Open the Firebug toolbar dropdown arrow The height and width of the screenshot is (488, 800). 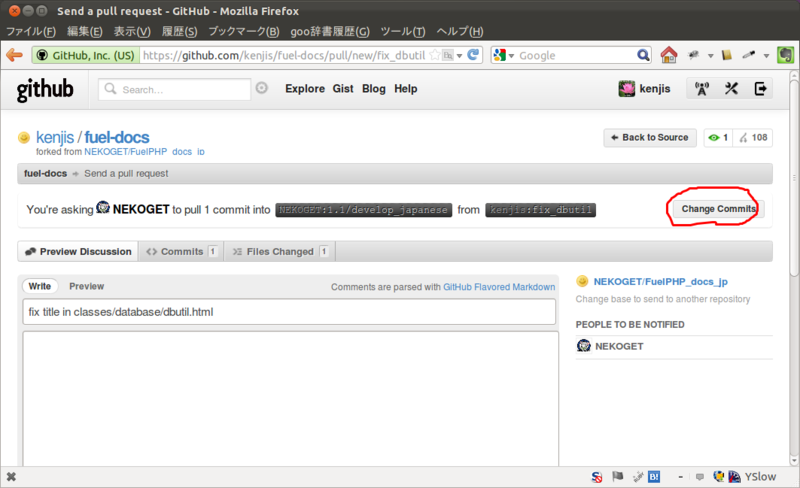(x=710, y=55)
